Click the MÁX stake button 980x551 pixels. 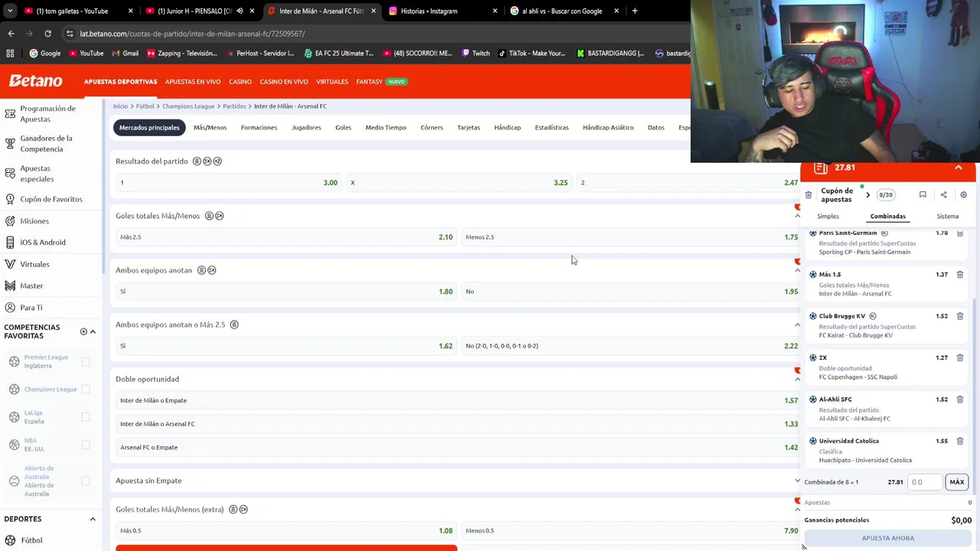coord(956,482)
